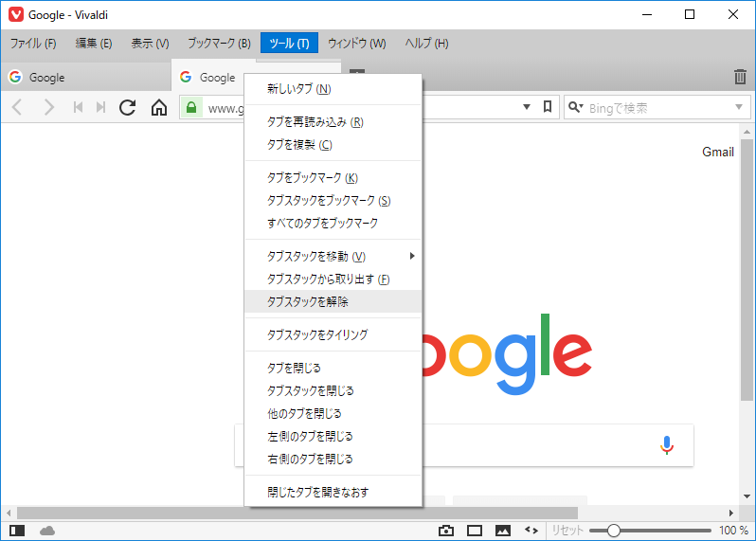Click the horizontal scrollbar right arrow
The width and height of the screenshot is (756, 541).
[x=731, y=513]
